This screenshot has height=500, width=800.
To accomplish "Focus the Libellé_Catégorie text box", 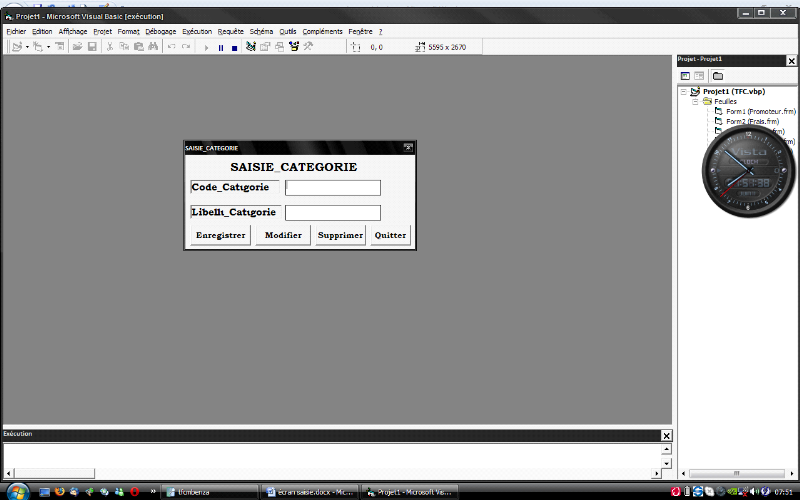I will click(333, 213).
